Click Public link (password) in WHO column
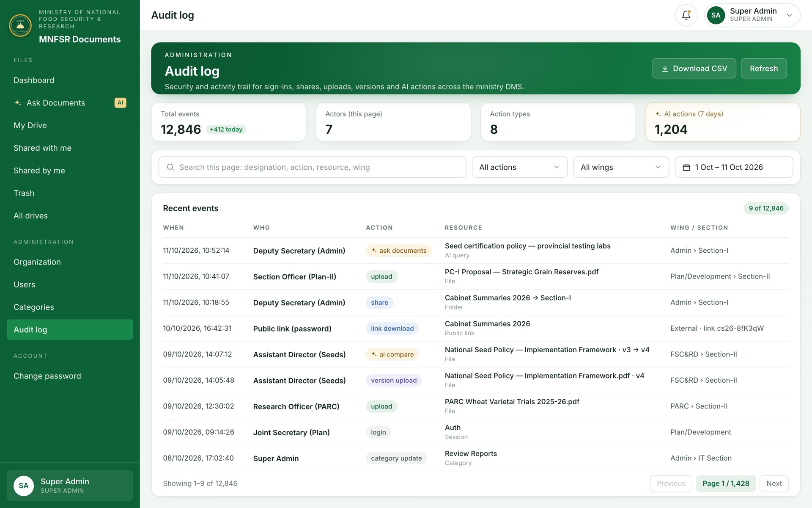The height and width of the screenshot is (508, 812). (x=292, y=329)
